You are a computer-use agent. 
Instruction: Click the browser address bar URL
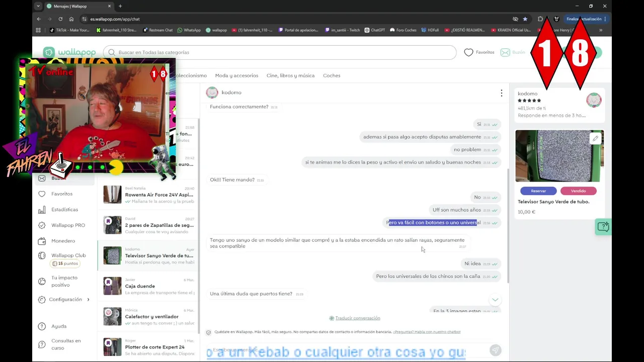click(x=115, y=19)
